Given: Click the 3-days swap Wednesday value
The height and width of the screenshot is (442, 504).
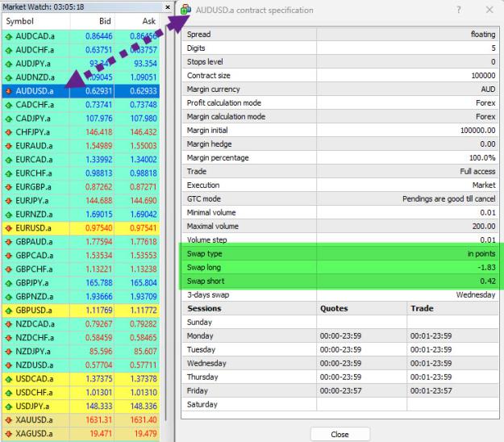Looking at the screenshot, I should [476, 294].
